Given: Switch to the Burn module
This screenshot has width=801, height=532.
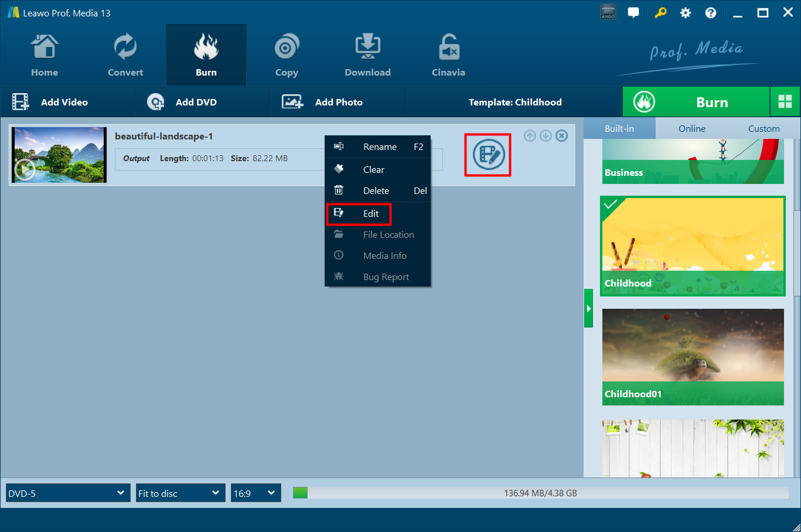Looking at the screenshot, I should pyautogui.click(x=206, y=56).
